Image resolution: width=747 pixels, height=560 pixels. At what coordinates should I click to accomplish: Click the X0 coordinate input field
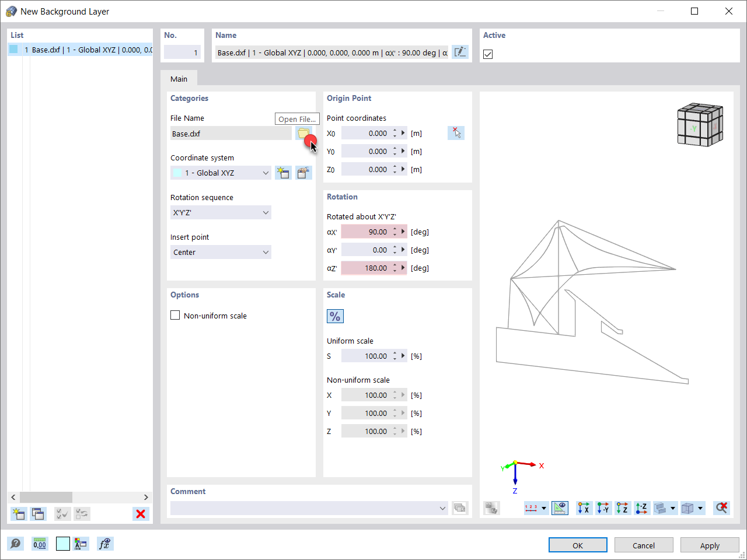pyautogui.click(x=365, y=133)
